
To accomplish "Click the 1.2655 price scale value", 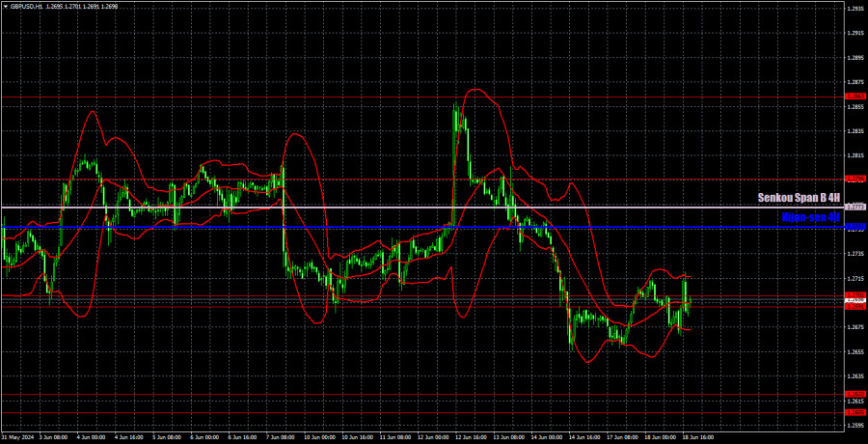I will [x=854, y=351].
